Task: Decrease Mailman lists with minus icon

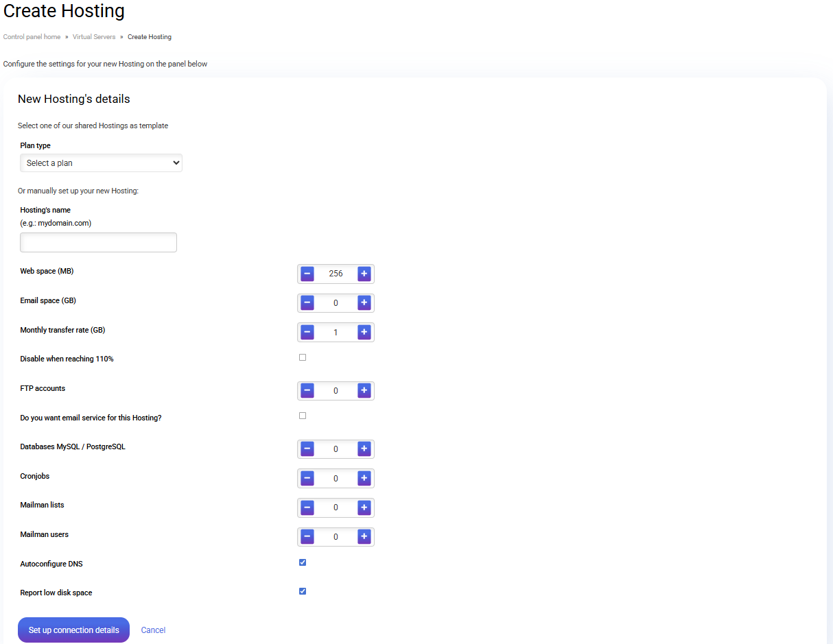Action: coord(307,508)
